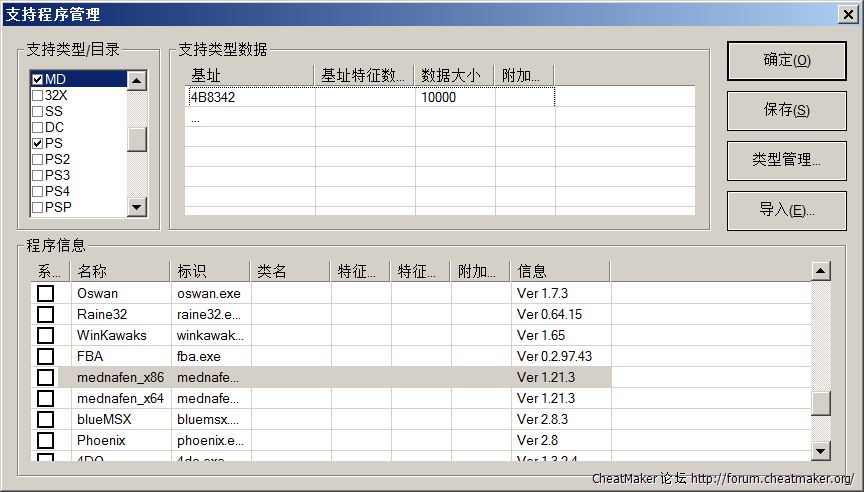Click the 确定(O) confirm button
864x492 pixels.
[x=786, y=60]
